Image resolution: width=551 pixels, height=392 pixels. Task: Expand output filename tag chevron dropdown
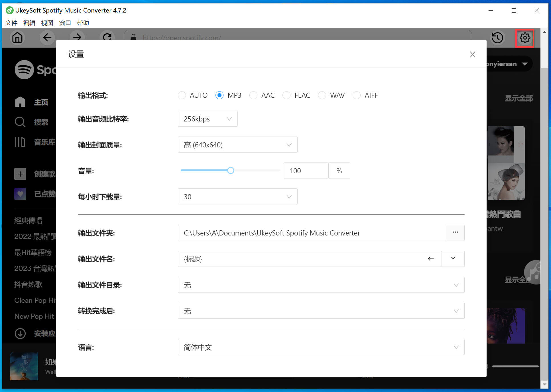(x=453, y=259)
